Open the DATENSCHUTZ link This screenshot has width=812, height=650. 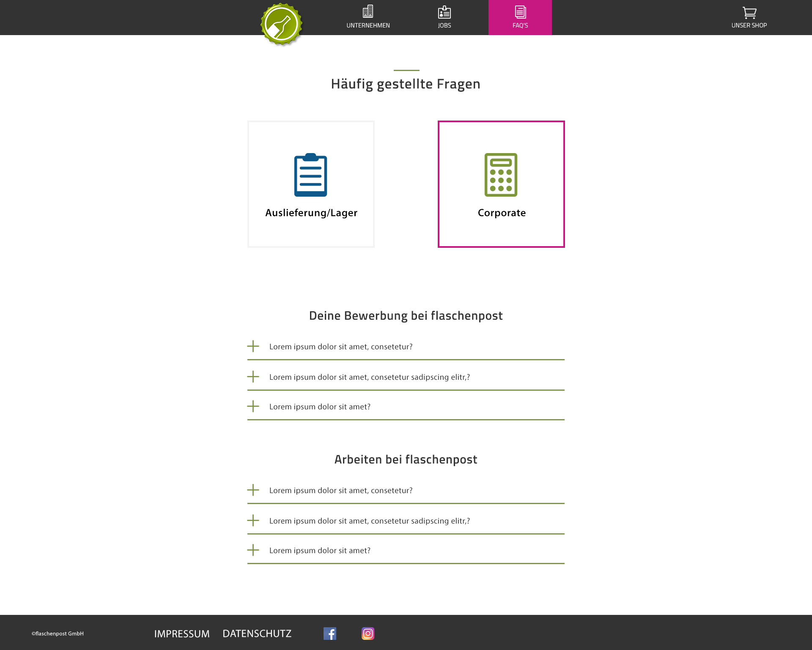click(x=257, y=634)
